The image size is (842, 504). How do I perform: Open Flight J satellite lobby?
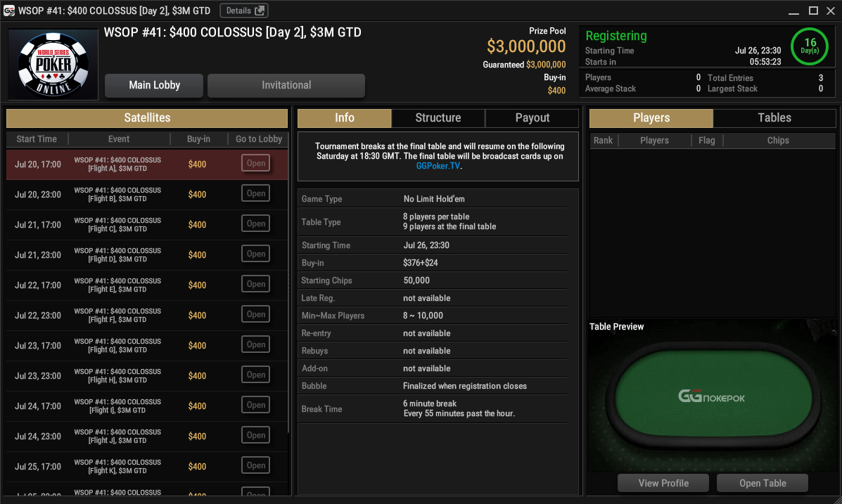(255, 435)
